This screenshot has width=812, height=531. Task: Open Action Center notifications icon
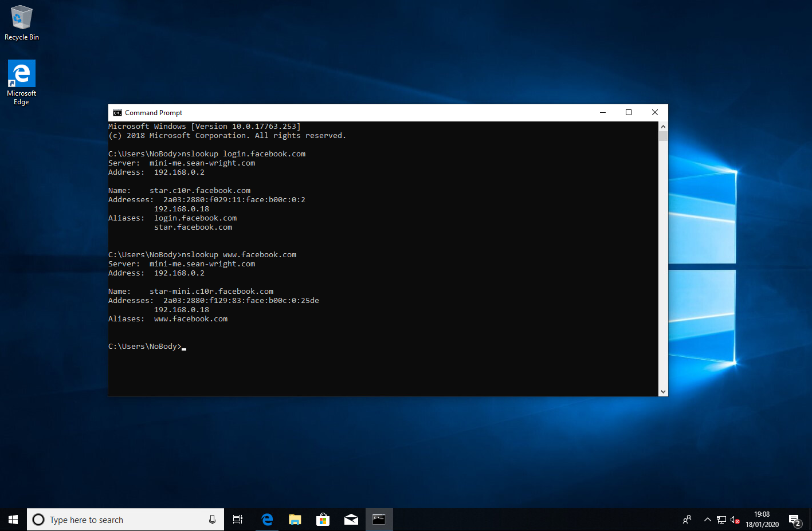(794, 520)
